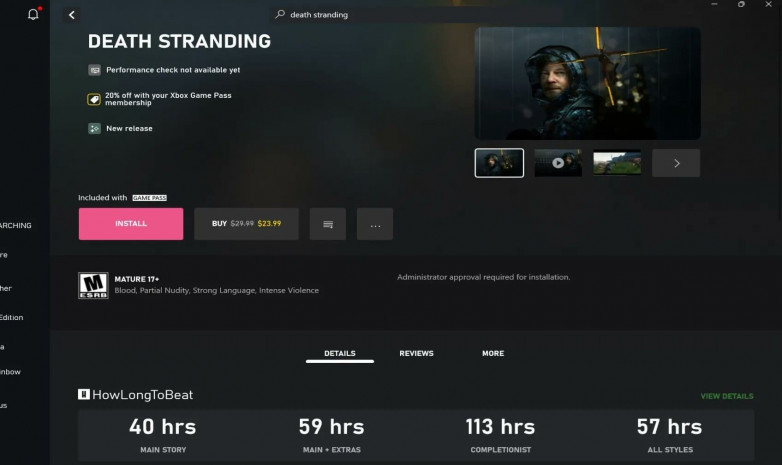
Task: Restore down the Xbox app window
Action: (741, 4)
